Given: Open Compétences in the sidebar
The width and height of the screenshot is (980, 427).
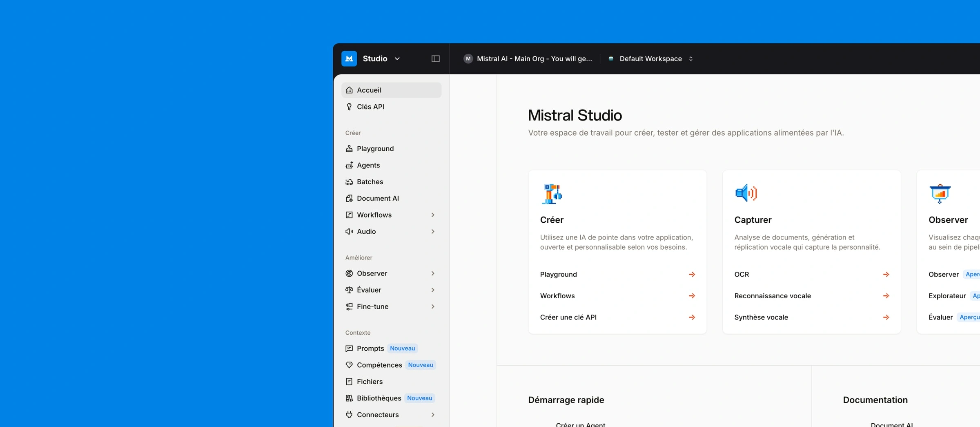Looking at the screenshot, I should (391, 365).
